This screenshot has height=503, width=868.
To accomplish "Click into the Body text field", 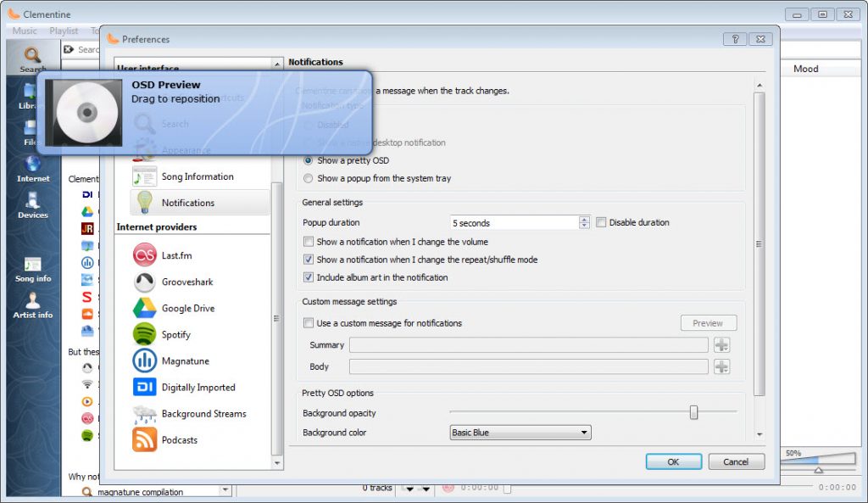I will [x=529, y=366].
